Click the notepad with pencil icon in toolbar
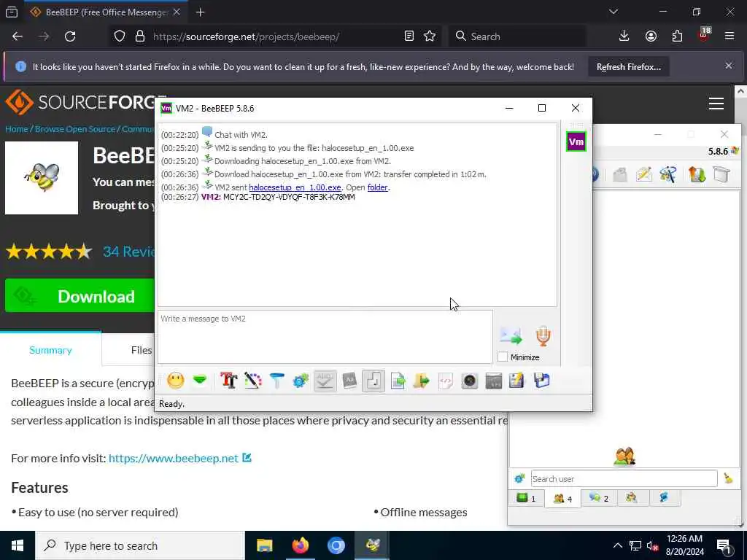747x560 pixels. coord(517,381)
